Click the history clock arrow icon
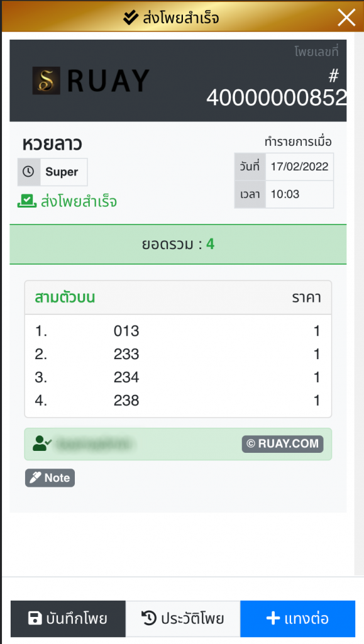The height and width of the screenshot is (644, 364). (x=148, y=619)
